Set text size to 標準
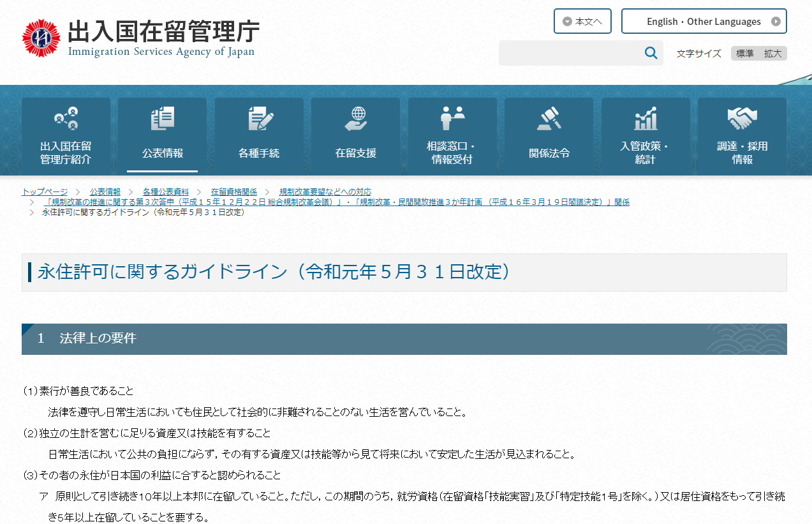The width and height of the screenshot is (812, 524). tap(744, 54)
